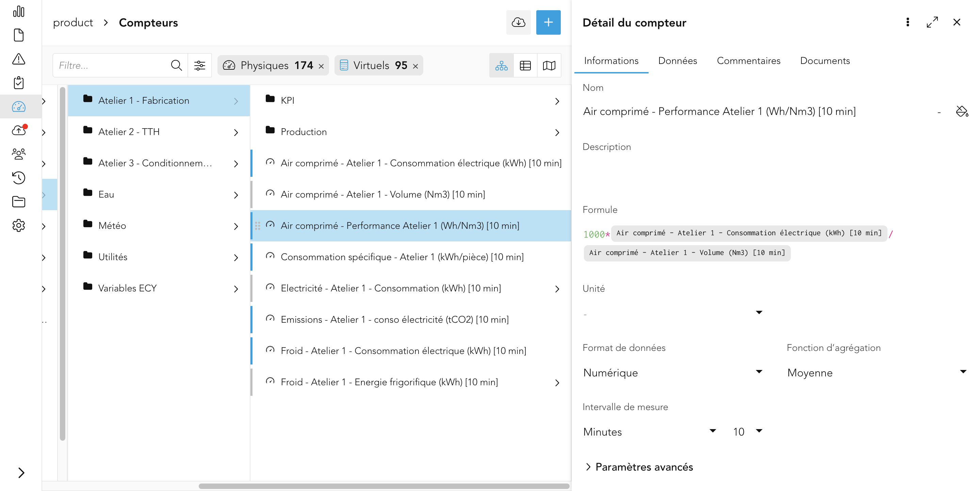Open the history clock sidebar icon
This screenshot has width=980, height=491.
click(19, 178)
